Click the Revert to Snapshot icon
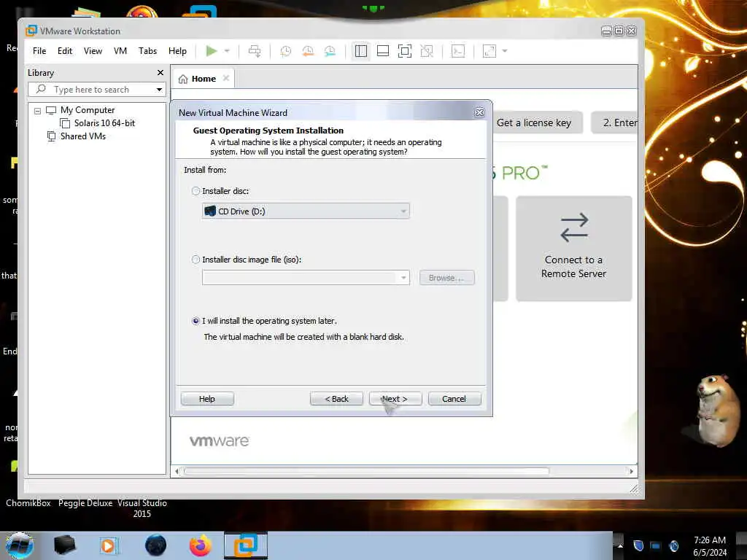This screenshot has width=747, height=560. 309,51
